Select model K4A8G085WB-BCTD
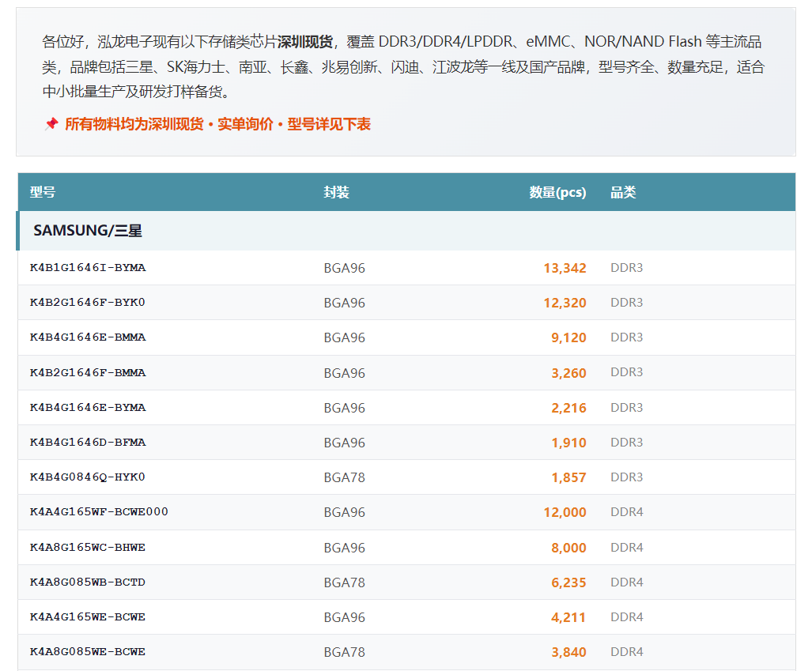The image size is (812, 671). point(88,582)
